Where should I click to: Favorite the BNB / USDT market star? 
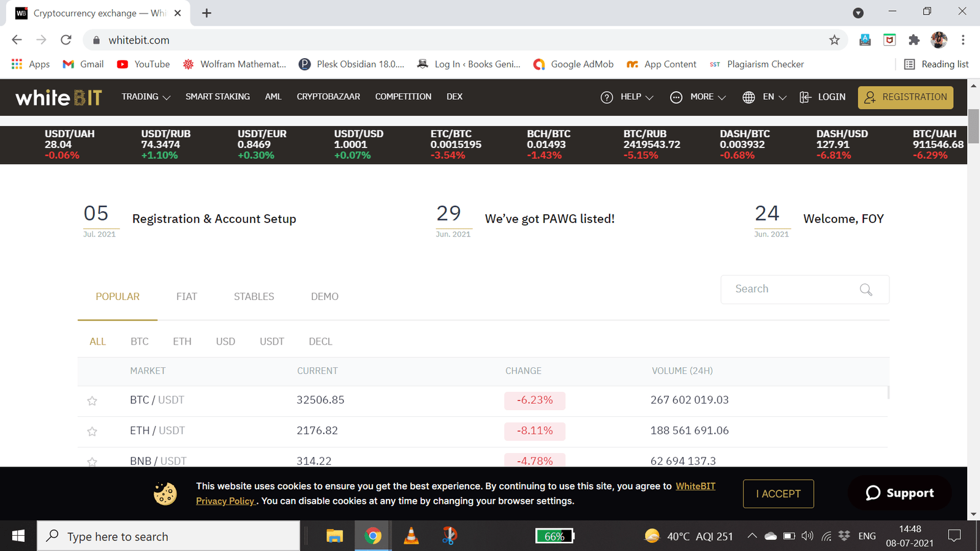coord(92,462)
